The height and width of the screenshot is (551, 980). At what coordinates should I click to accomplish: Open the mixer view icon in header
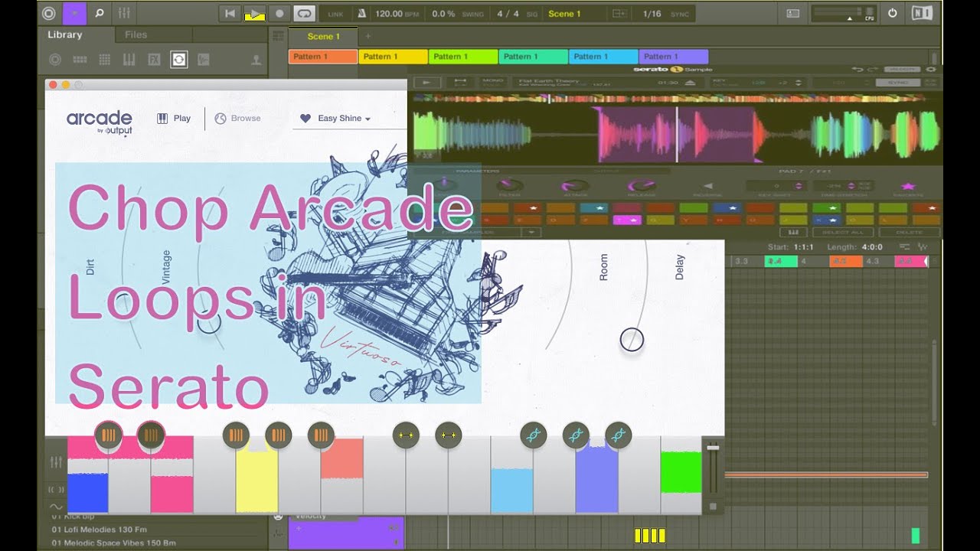pos(124,13)
